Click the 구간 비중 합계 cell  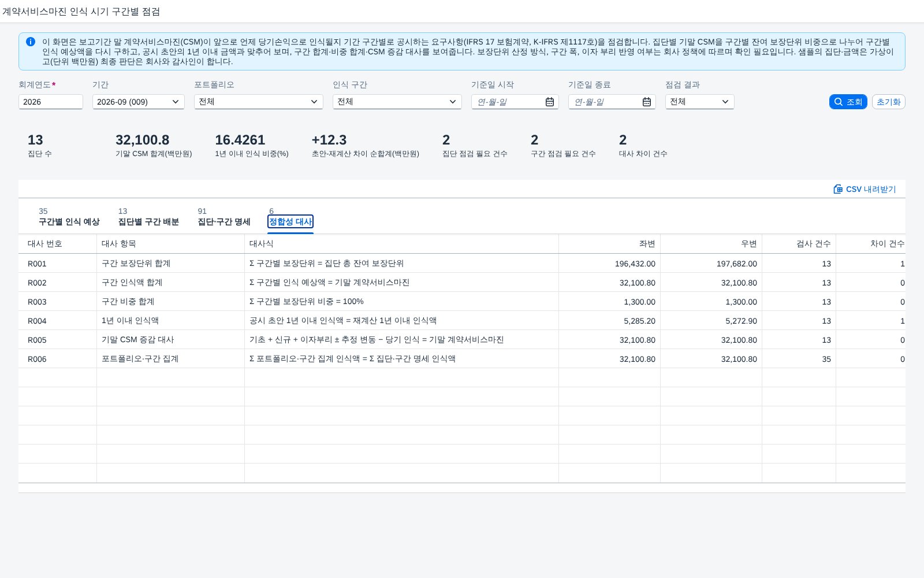pyautogui.click(x=171, y=302)
